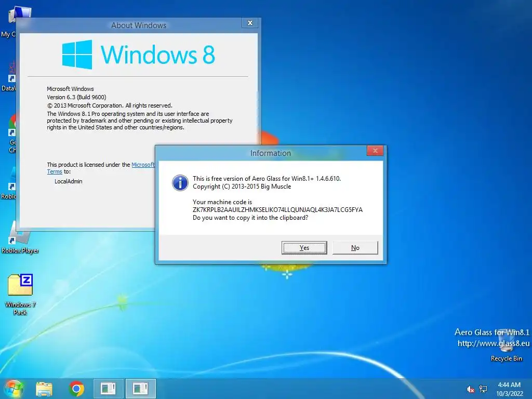The height and width of the screenshot is (399, 532).
Task: Open the Start button on taskbar
Action: [14, 389]
